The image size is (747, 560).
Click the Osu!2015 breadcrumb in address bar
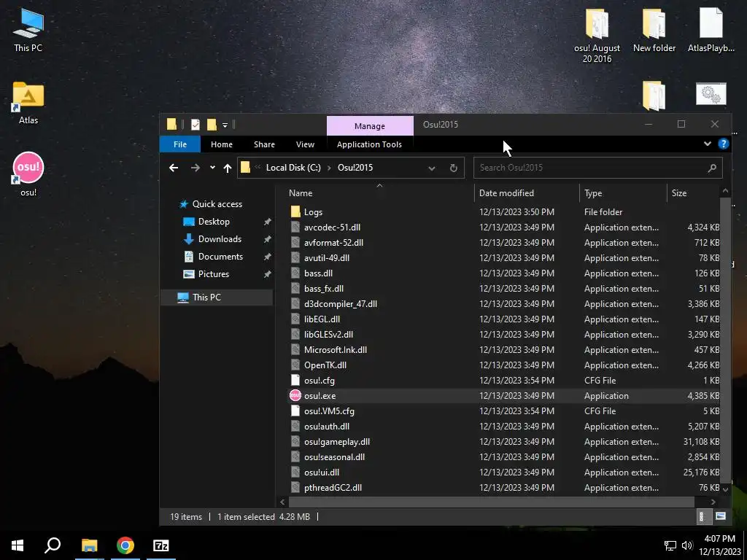click(355, 168)
